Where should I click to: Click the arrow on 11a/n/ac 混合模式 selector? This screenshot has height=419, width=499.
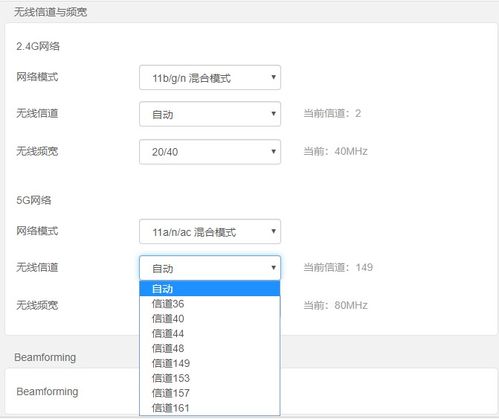click(x=273, y=231)
